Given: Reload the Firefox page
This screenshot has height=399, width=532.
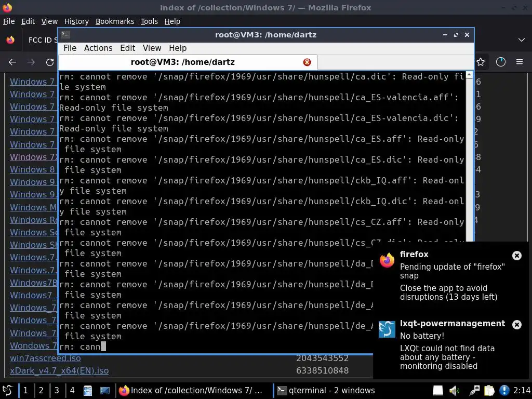Looking at the screenshot, I should 50,62.
